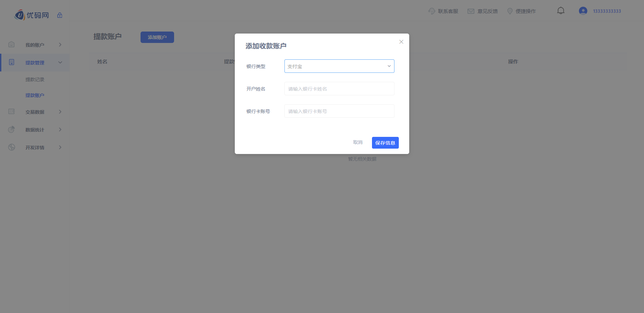Open the 银行类型 dropdown showing 支付宝

click(339, 66)
